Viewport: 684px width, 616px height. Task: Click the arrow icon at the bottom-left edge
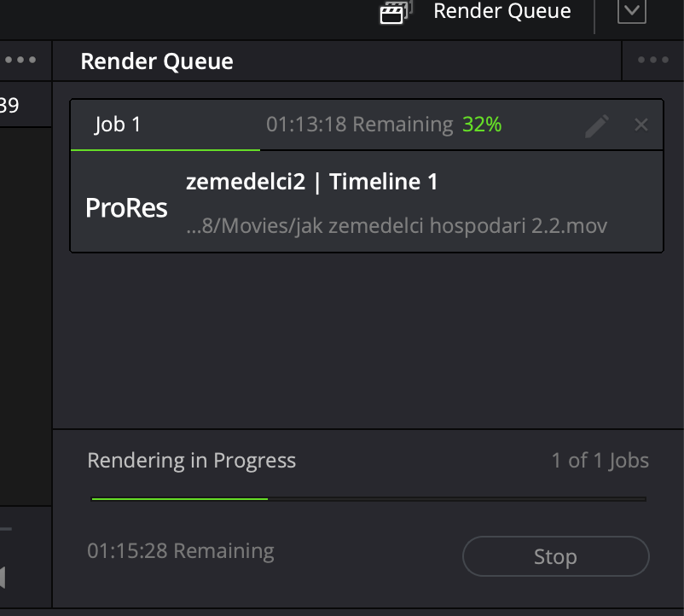(3, 577)
